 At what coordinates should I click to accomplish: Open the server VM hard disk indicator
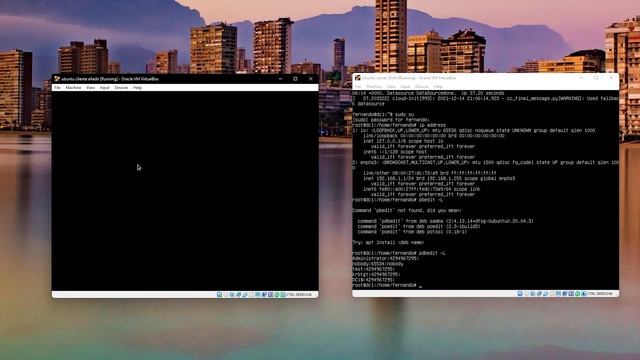pyautogui.click(x=520, y=293)
